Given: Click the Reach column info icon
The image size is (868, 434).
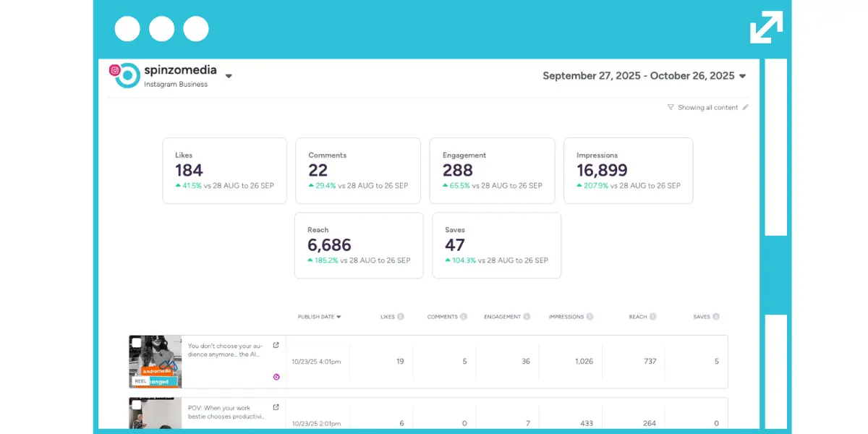Looking at the screenshot, I should point(652,317).
